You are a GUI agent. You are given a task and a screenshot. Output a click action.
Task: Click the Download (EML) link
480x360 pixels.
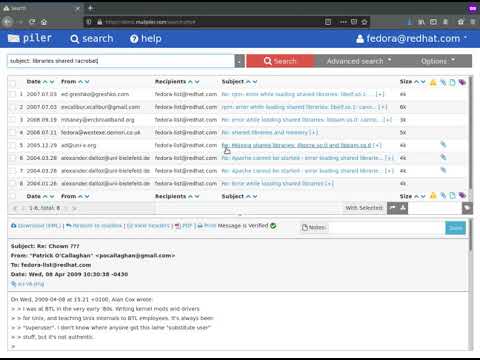click(x=36, y=226)
